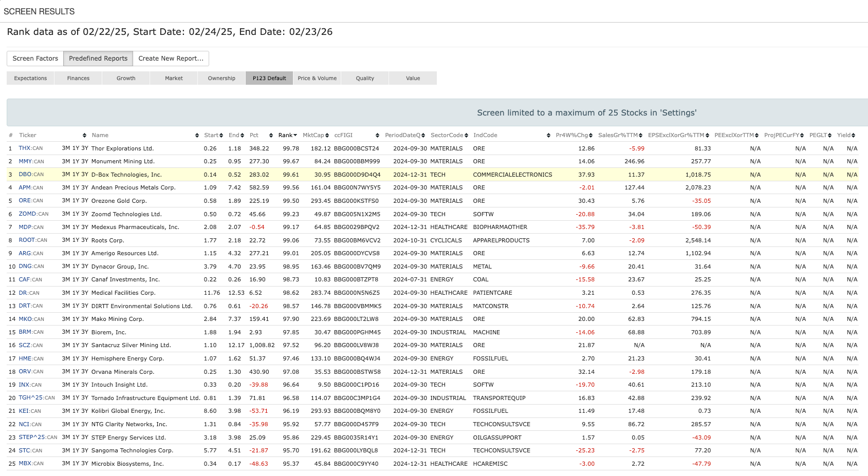
Task: Open the MBX:CAN ticker link
Action: click(31, 464)
